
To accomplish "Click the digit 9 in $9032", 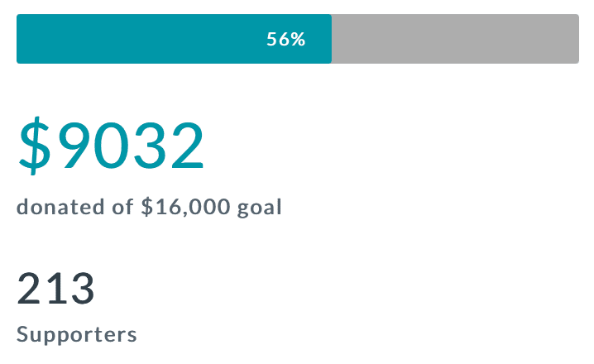I will coord(79,146).
